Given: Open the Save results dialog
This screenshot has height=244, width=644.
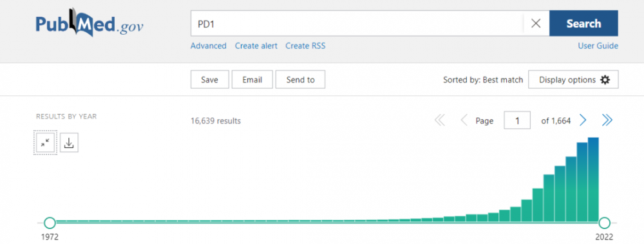Looking at the screenshot, I should [209, 80].
